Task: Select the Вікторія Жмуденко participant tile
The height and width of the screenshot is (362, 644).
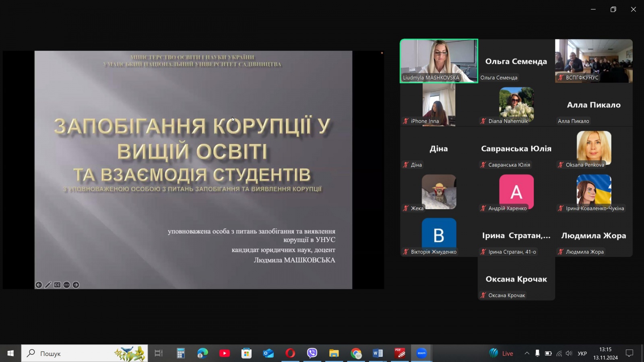Action: point(439,235)
